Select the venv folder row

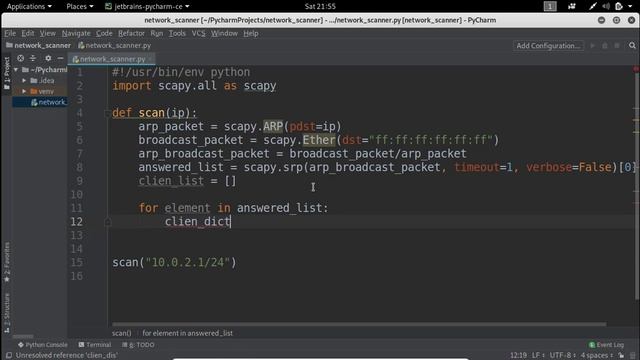(41, 91)
